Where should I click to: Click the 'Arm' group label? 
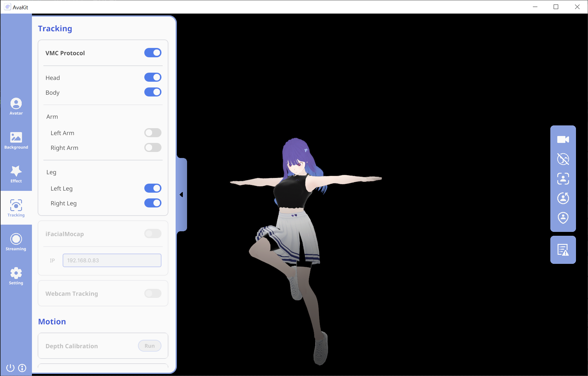pos(52,117)
